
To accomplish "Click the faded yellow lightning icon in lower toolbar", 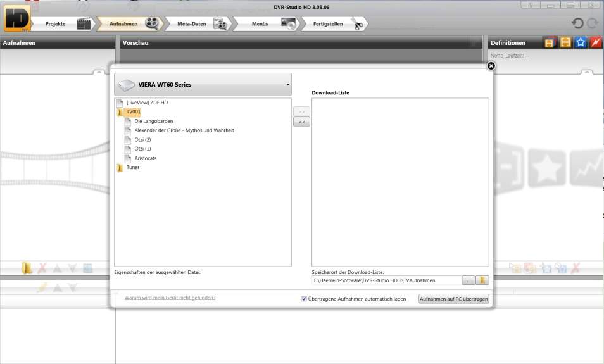I will coord(42,287).
